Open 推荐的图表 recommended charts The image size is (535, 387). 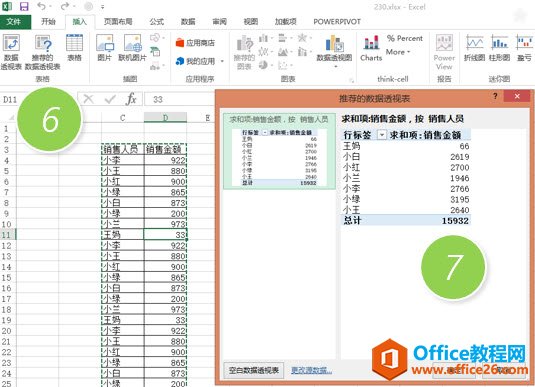point(244,53)
